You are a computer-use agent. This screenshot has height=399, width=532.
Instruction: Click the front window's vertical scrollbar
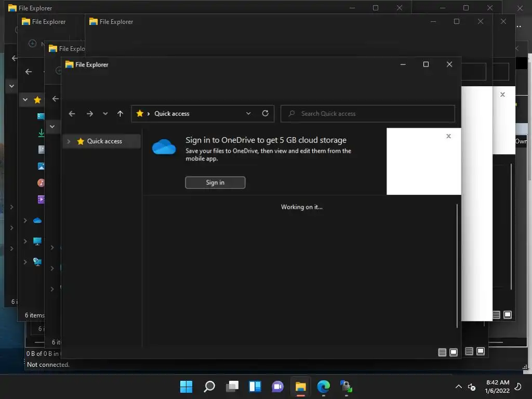pyautogui.click(x=457, y=266)
